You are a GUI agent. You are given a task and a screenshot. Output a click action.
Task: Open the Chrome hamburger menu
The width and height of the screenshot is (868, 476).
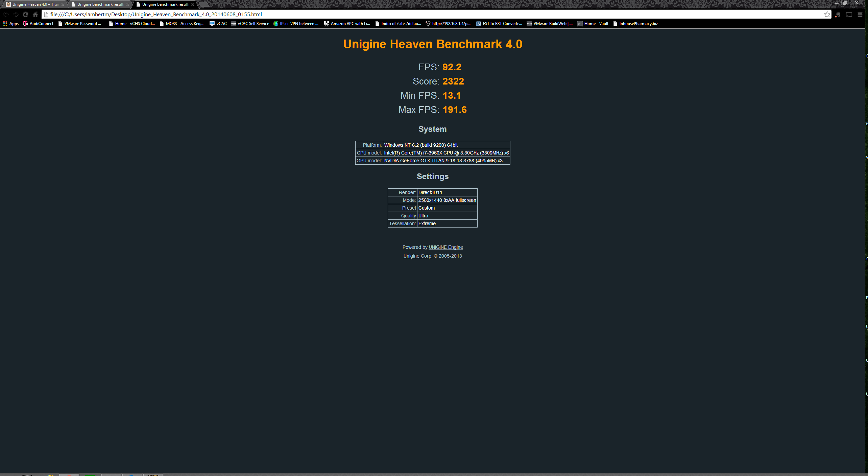860,15
